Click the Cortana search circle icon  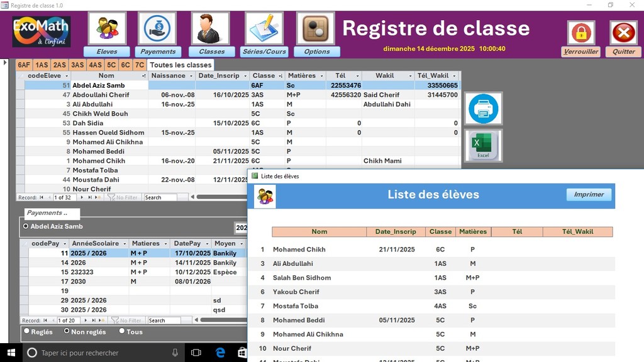[32, 353]
